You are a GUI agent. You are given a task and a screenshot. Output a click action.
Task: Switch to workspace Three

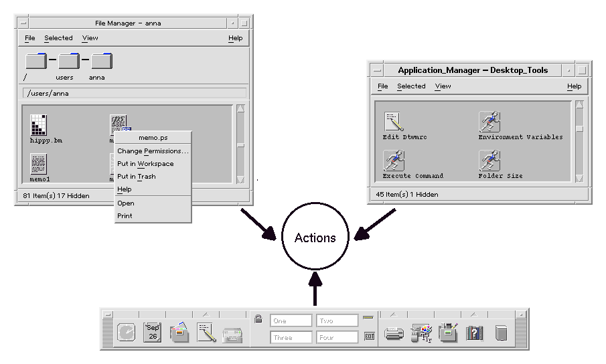[x=291, y=337]
